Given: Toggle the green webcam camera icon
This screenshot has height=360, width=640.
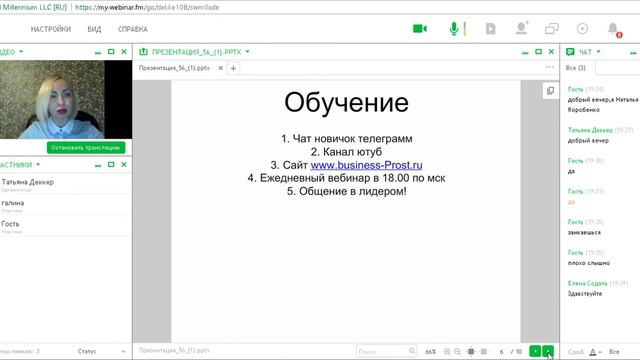Looking at the screenshot, I should pyautogui.click(x=420, y=29).
